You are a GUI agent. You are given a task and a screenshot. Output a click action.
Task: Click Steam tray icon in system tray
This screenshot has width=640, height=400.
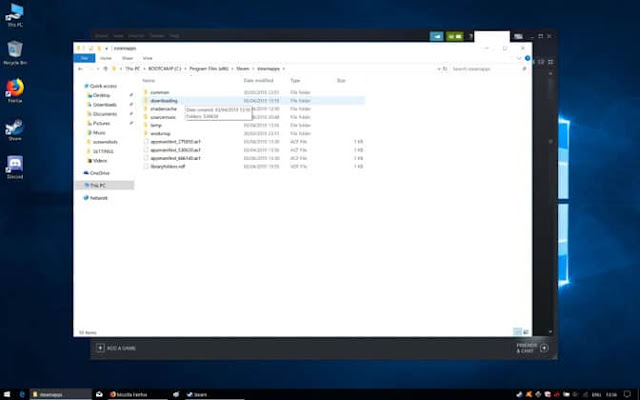(520, 394)
